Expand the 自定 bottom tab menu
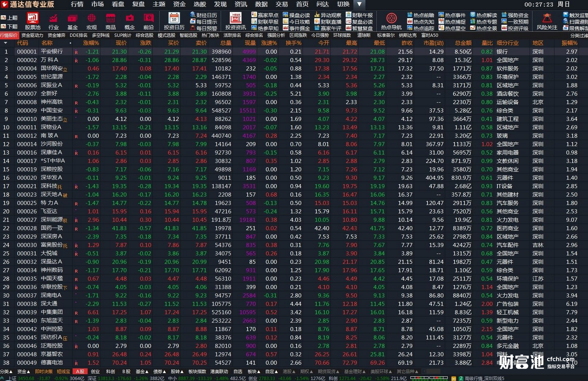The height and width of the screenshot is (381, 588). pyautogui.click(x=272, y=371)
